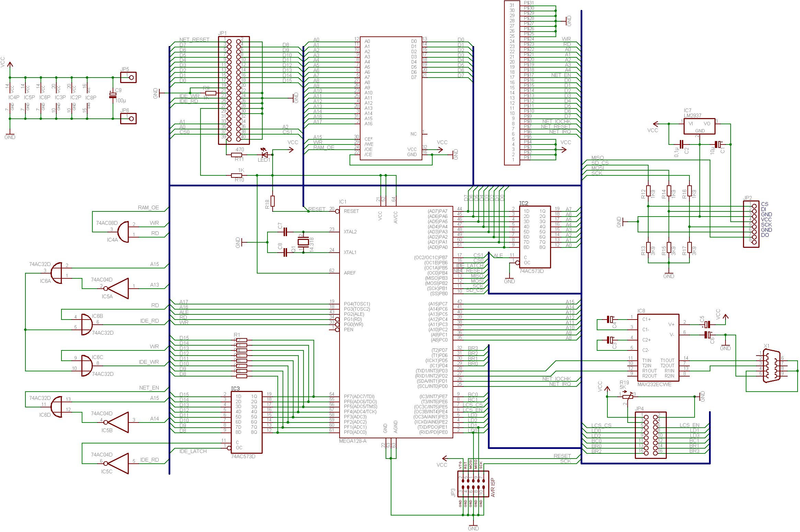
Task: Click the LED1 diode symbol
Action: pyautogui.click(x=265, y=154)
